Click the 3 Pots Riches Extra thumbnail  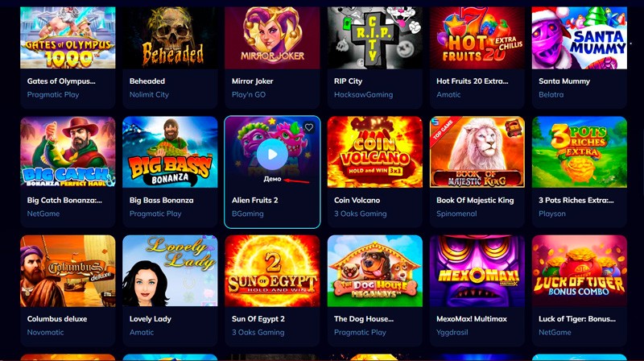click(x=580, y=152)
